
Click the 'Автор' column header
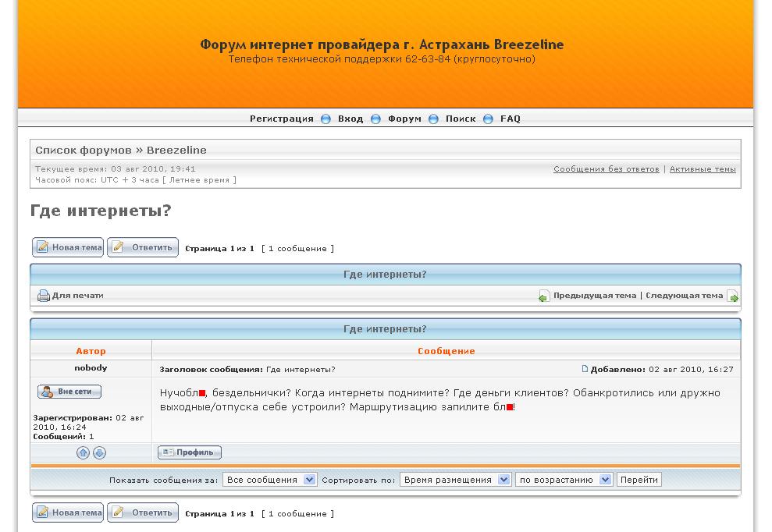click(x=91, y=351)
